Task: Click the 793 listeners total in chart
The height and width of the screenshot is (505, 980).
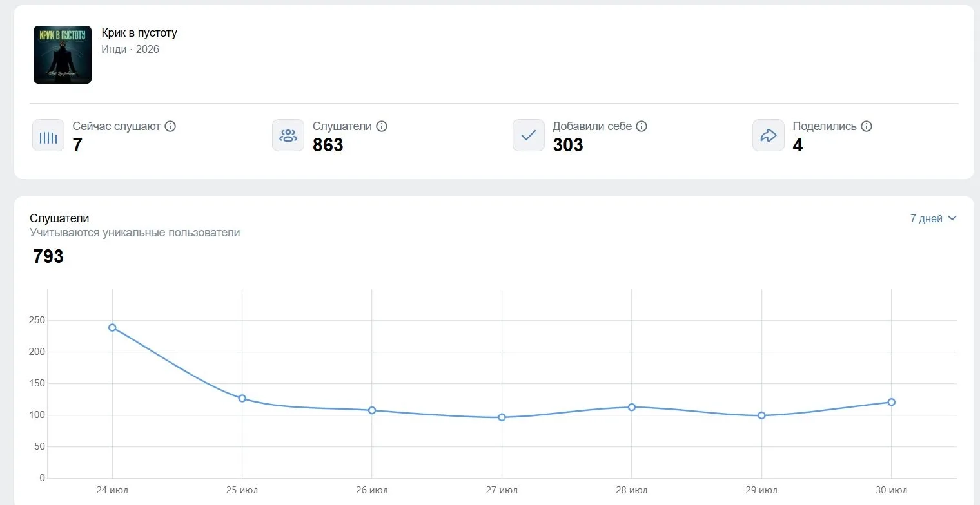Action: click(x=48, y=256)
